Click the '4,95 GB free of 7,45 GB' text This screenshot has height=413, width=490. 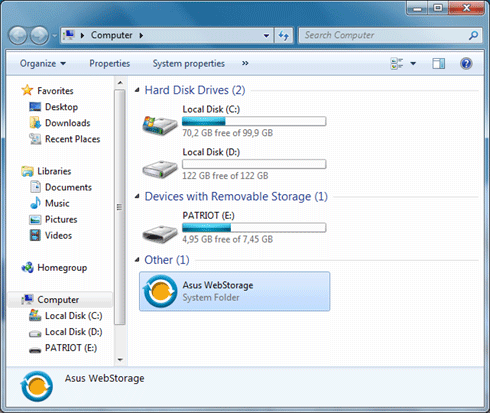point(227,239)
